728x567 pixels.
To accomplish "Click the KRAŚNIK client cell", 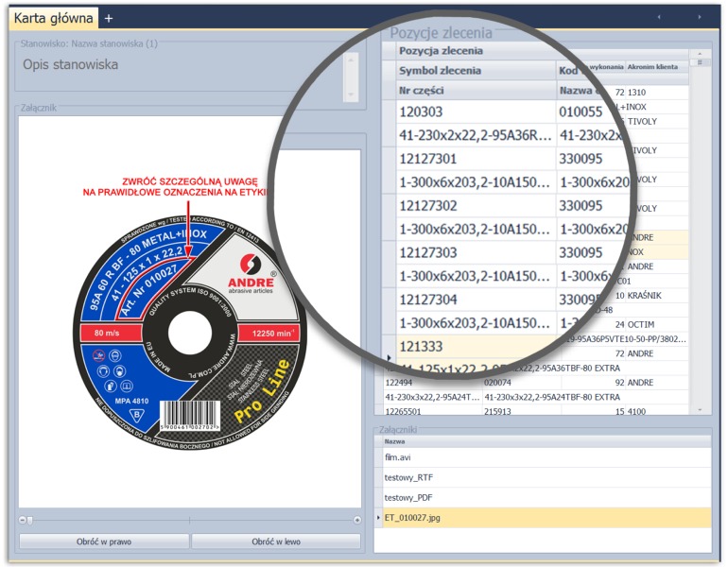I will pos(656,296).
